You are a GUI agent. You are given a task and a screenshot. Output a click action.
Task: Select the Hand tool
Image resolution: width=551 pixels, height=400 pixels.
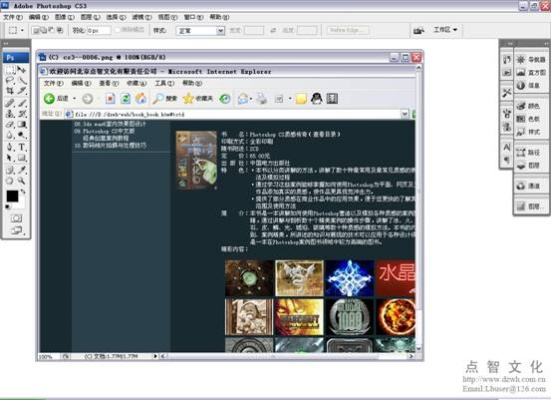click(10, 181)
